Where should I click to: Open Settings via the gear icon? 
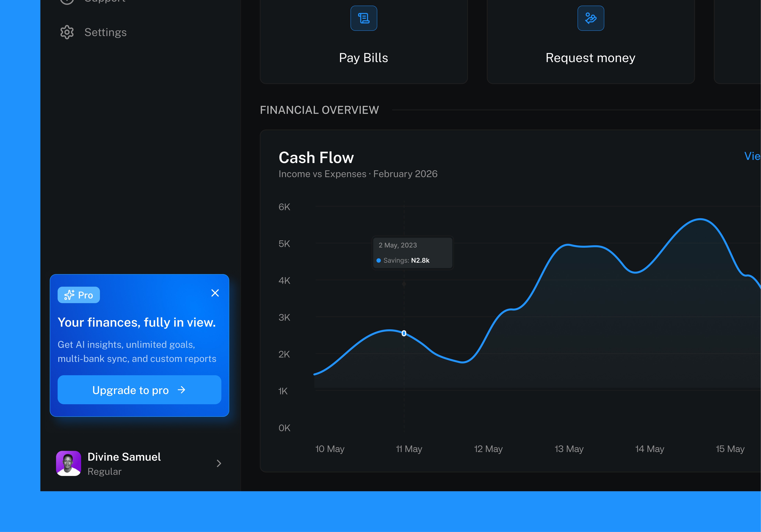click(x=67, y=32)
